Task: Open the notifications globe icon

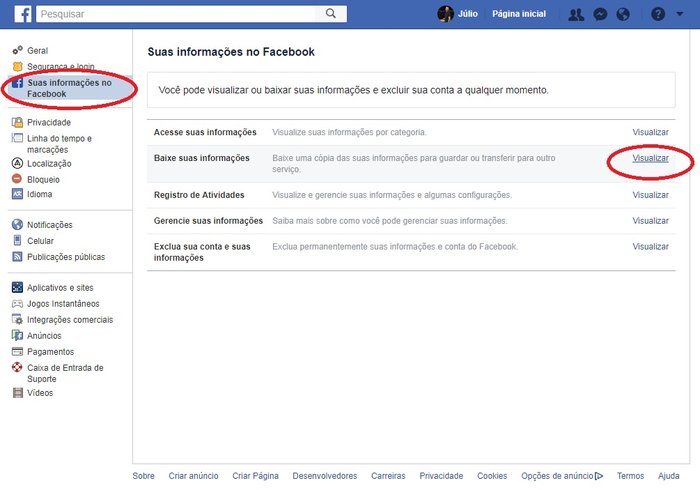Action: (623, 14)
